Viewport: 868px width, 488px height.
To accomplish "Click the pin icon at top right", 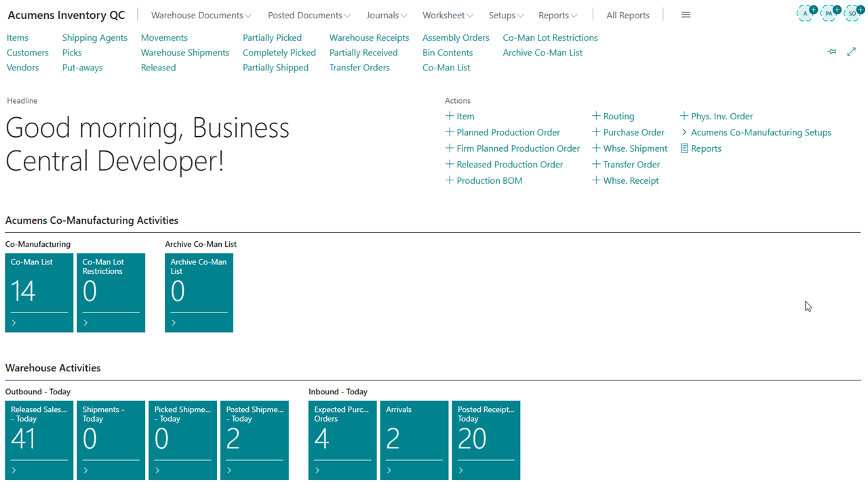I will point(832,52).
